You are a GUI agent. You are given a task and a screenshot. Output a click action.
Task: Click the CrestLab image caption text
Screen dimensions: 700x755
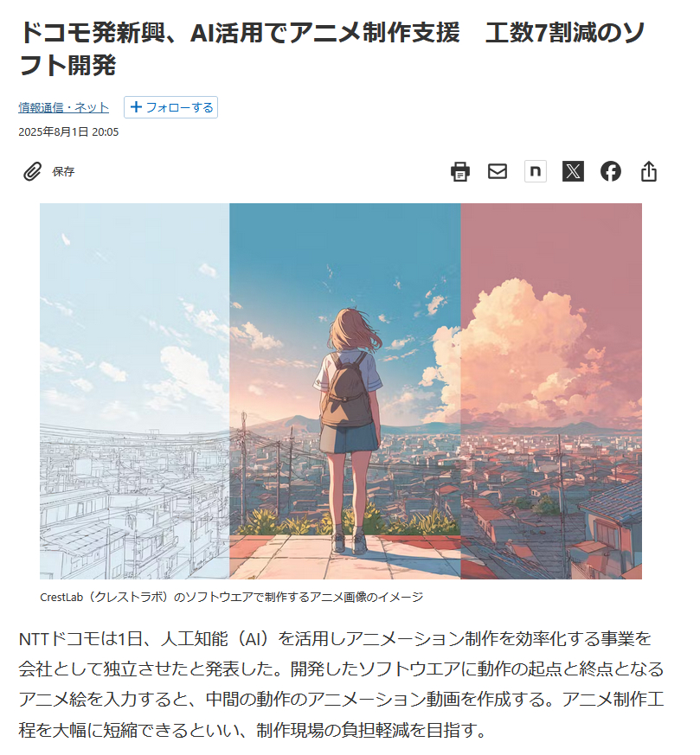[231, 597]
